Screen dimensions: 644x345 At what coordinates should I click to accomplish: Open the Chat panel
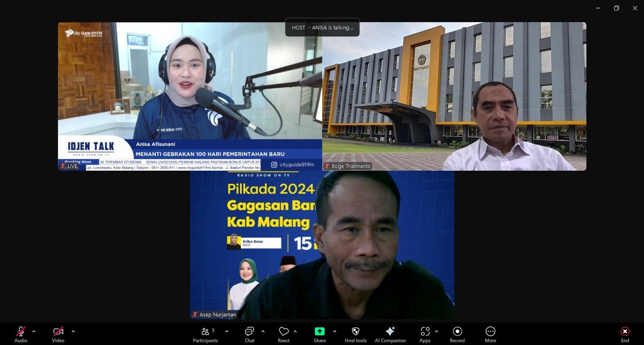click(249, 334)
